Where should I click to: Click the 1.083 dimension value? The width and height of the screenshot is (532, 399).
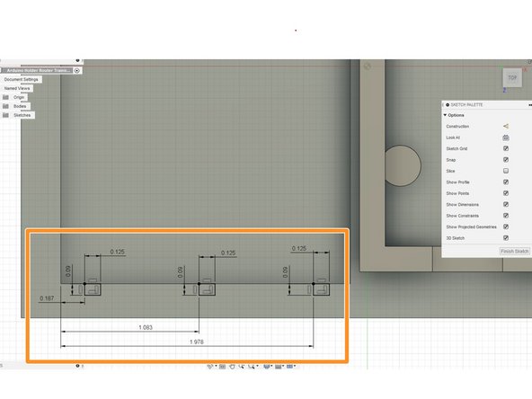146,327
